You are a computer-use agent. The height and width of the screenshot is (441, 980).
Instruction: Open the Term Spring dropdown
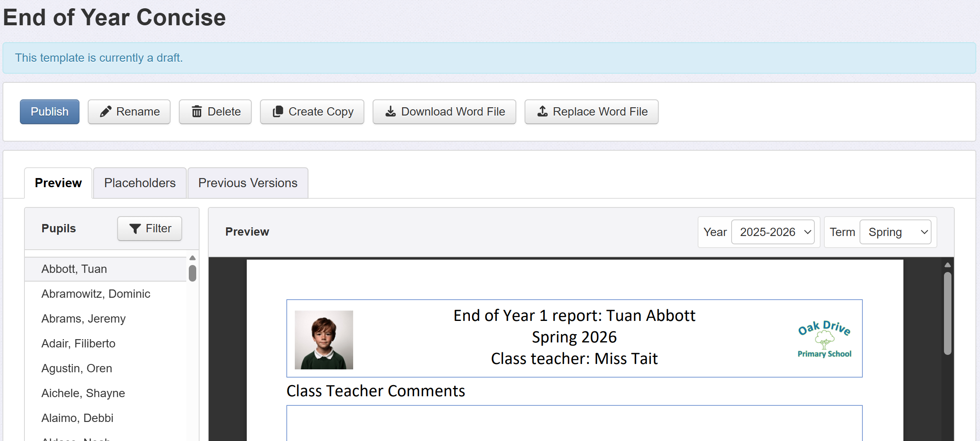click(895, 232)
